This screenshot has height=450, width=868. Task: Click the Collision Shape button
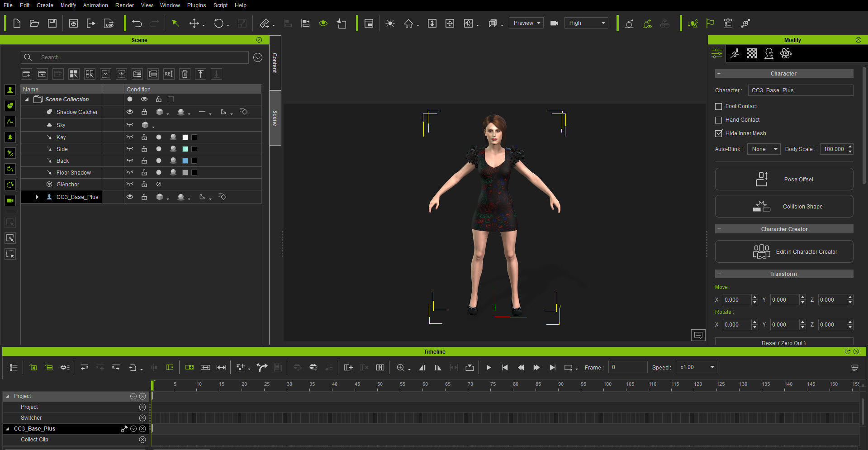coord(784,207)
